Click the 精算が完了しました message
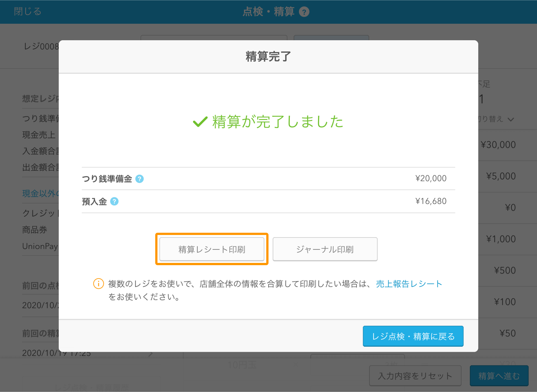537x392 pixels. pos(268,122)
